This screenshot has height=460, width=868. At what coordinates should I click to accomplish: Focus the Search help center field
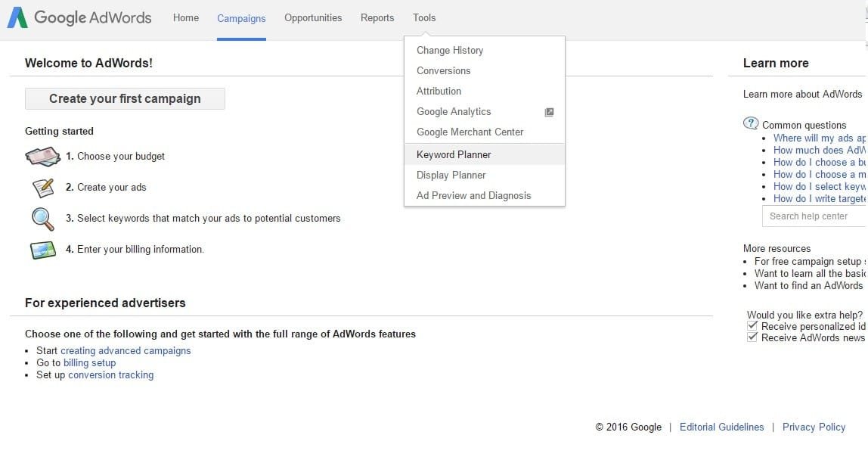tap(815, 216)
